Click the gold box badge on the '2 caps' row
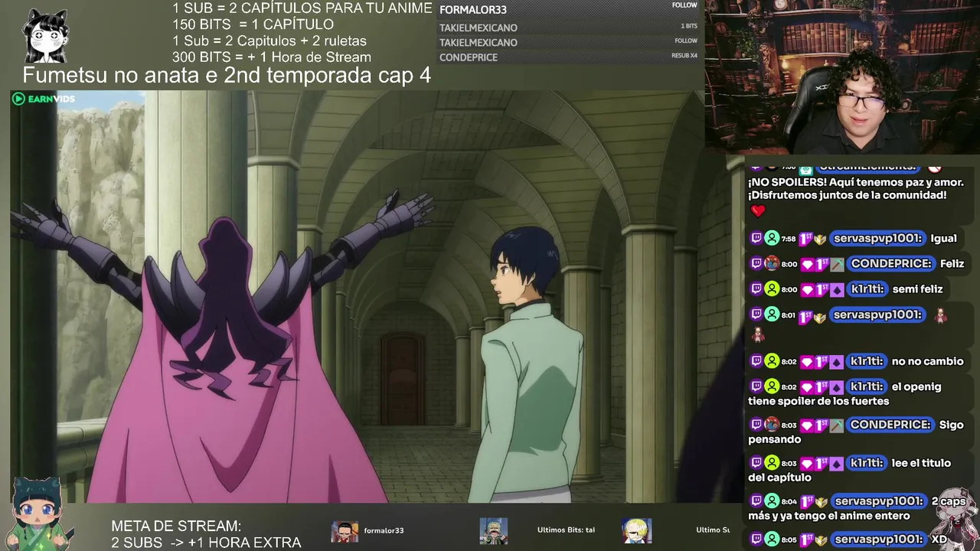 (820, 502)
